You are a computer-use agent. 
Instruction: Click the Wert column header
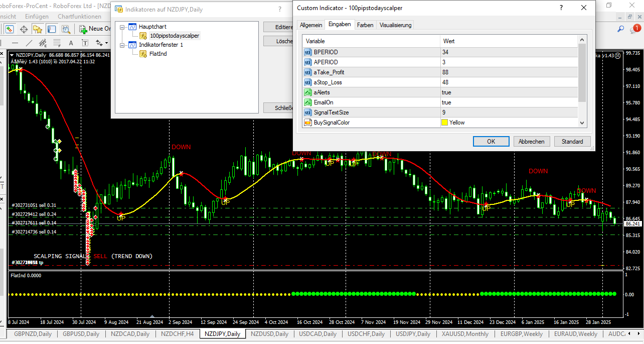coord(509,41)
